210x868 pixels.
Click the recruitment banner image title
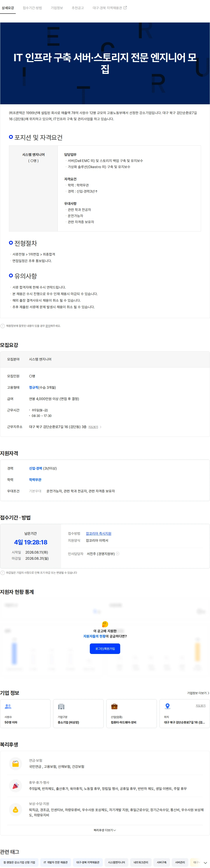point(105,63)
